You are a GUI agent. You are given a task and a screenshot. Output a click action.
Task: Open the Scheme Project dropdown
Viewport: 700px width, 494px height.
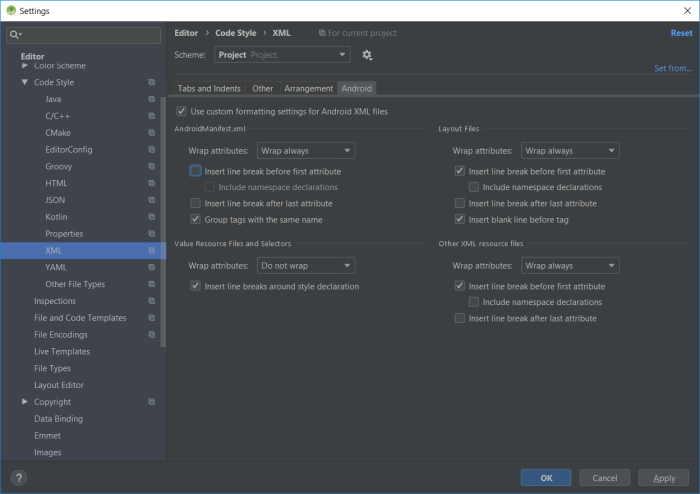(x=282, y=55)
